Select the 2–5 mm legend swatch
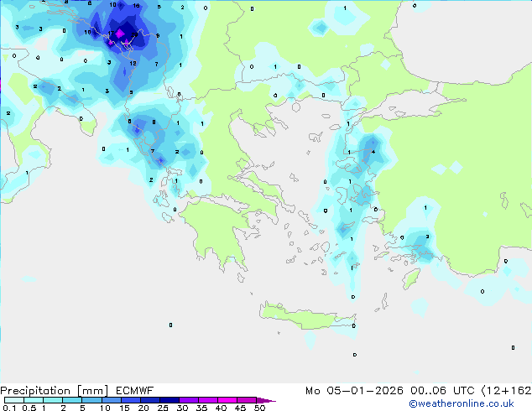The width and height of the screenshot is (532, 411). (x=72, y=400)
